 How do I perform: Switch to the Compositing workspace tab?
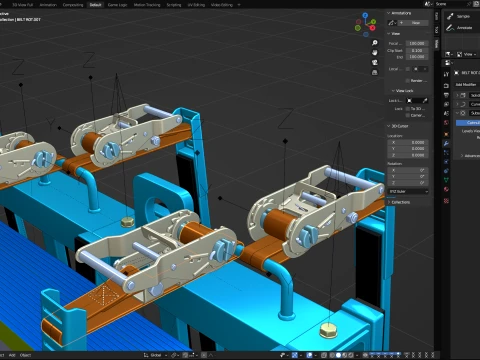point(73,5)
